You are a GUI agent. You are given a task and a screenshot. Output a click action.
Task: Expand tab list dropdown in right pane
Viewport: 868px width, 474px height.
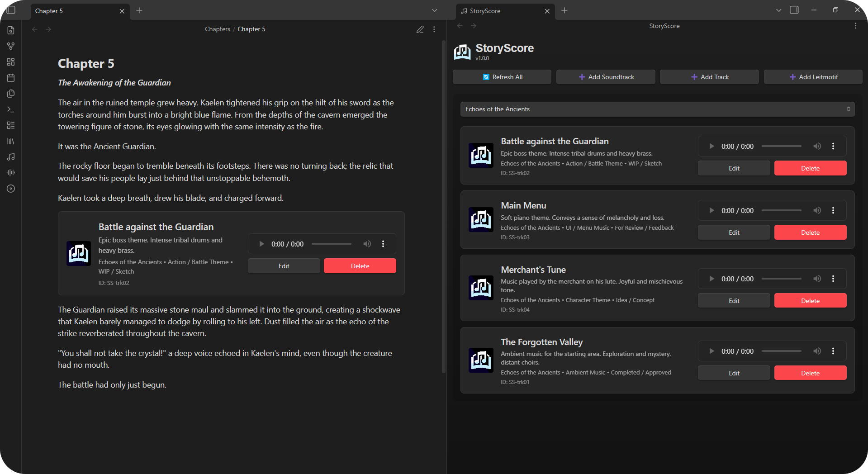778,10
